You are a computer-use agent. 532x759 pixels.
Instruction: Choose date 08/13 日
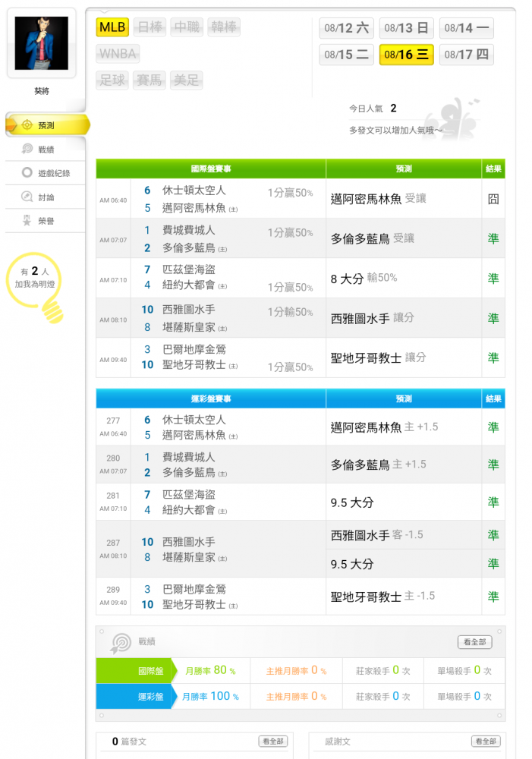click(x=406, y=28)
